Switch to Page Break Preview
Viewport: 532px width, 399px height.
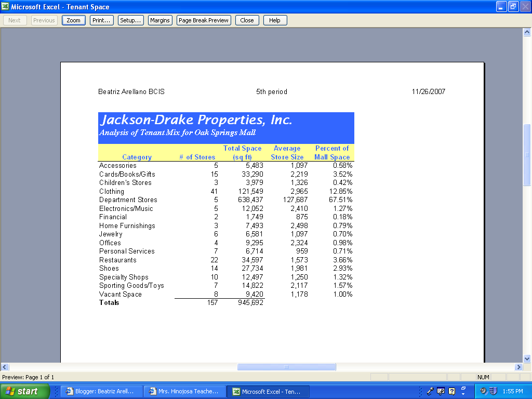coord(204,20)
